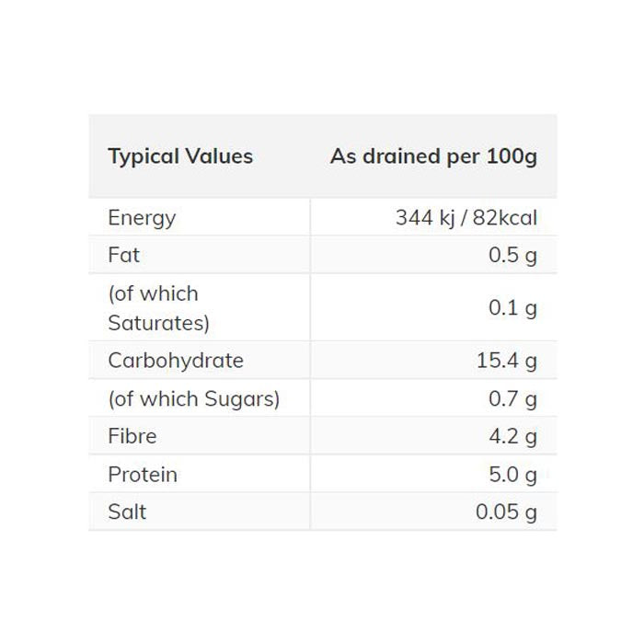Click the 'Typical Values' column header

tap(180, 156)
